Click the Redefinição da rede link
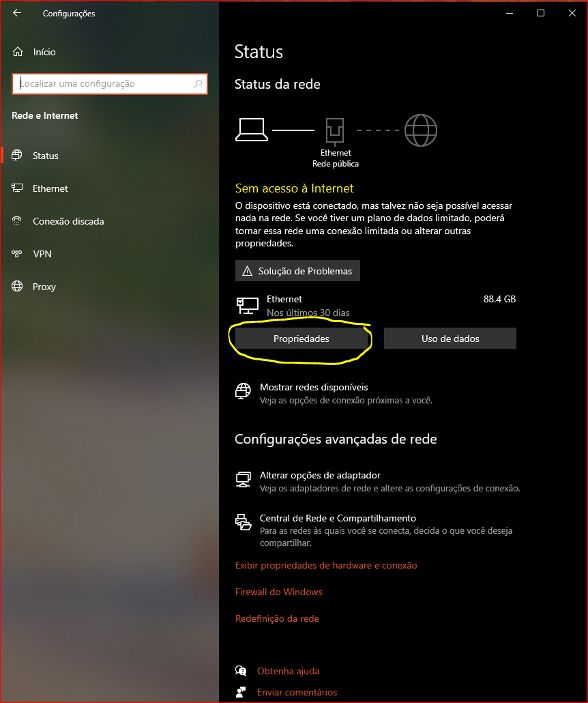This screenshot has width=588, height=703. (278, 619)
